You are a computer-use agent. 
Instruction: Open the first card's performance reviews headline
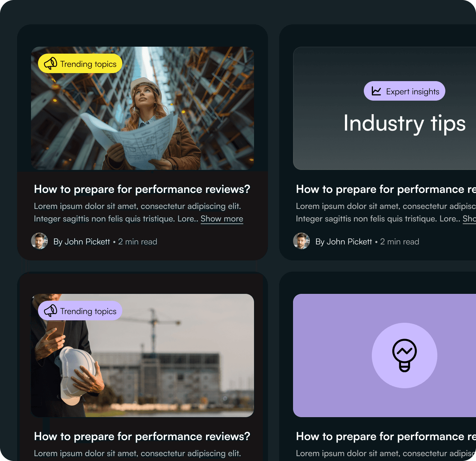point(142,189)
